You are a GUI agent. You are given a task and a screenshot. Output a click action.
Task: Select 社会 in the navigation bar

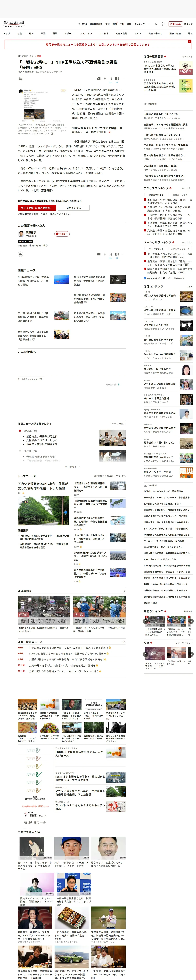pyautogui.click(x=19, y=33)
